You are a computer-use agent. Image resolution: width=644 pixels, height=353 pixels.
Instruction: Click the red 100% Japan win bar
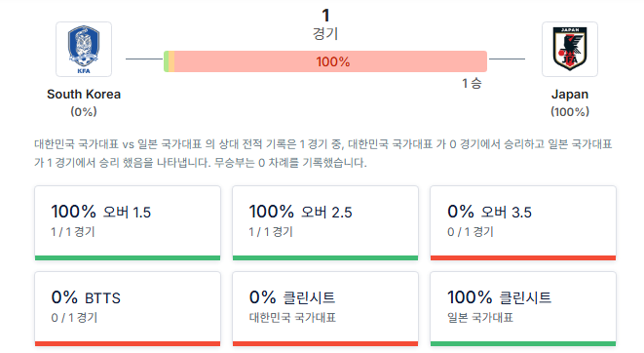pyautogui.click(x=330, y=61)
